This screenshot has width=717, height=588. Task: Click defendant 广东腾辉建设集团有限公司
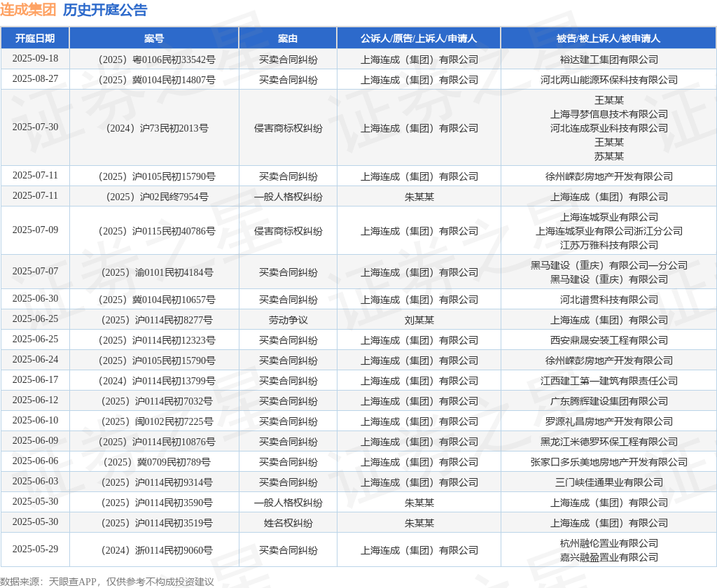pos(609,401)
